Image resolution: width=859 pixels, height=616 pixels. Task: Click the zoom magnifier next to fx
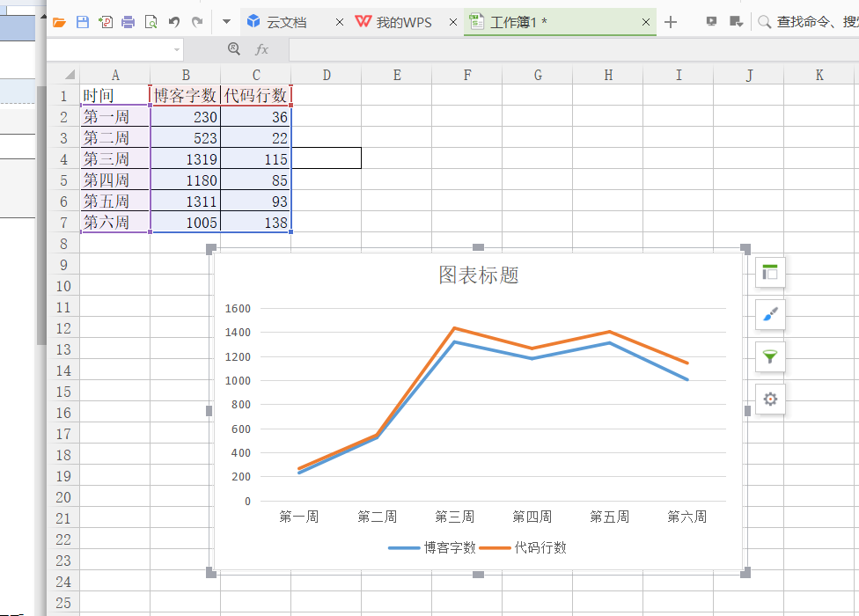click(234, 49)
